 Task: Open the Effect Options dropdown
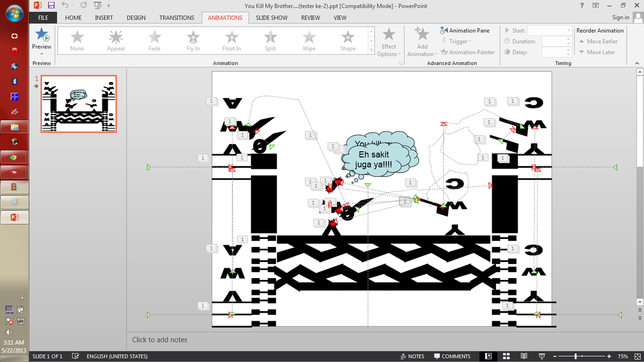[389, 42]
